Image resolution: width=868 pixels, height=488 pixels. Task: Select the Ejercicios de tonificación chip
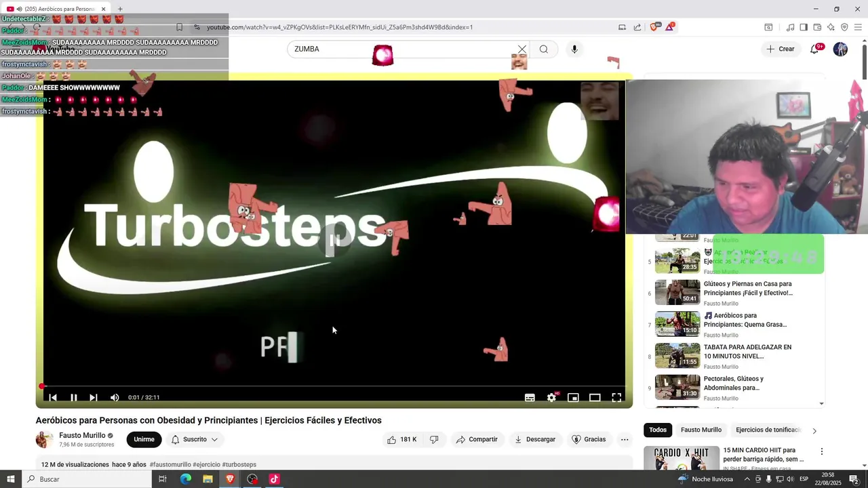click(768, 430)
